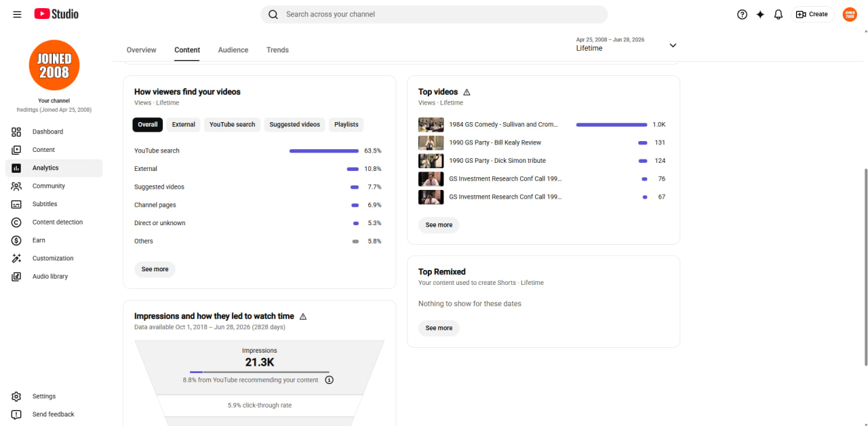Screen dimensions: 868x426
Task: Click the Direct or unknown row label
Action: 159,223
